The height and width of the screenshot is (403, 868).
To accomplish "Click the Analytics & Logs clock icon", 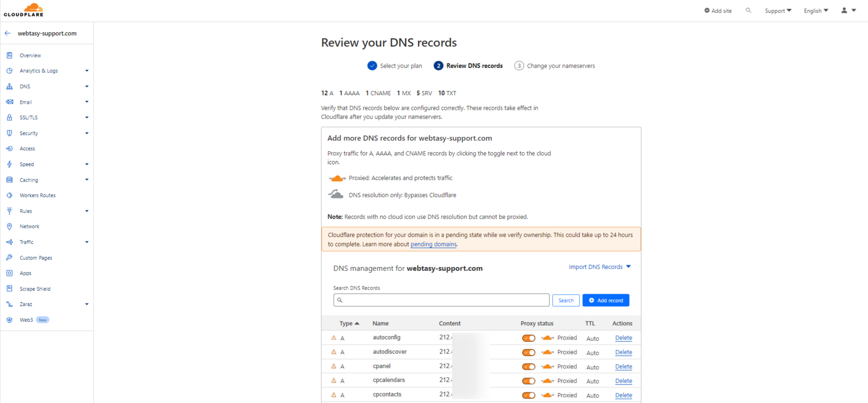I will [x=9, y=71].
